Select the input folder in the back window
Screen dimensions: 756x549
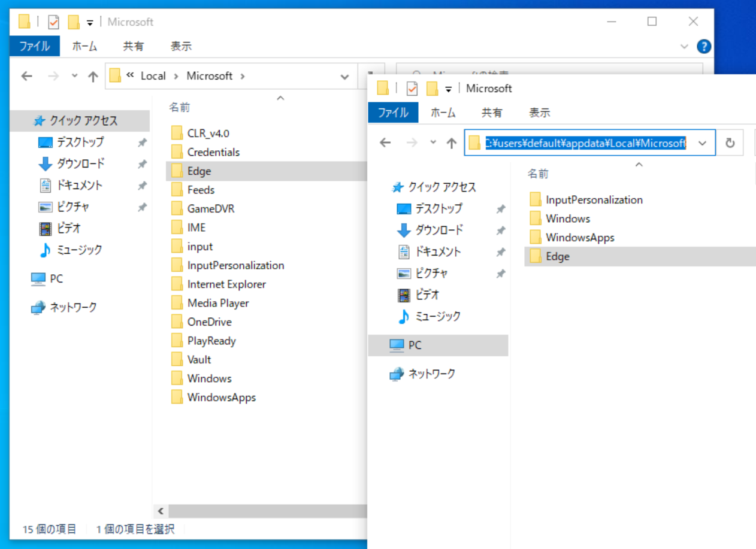[200, 247]
